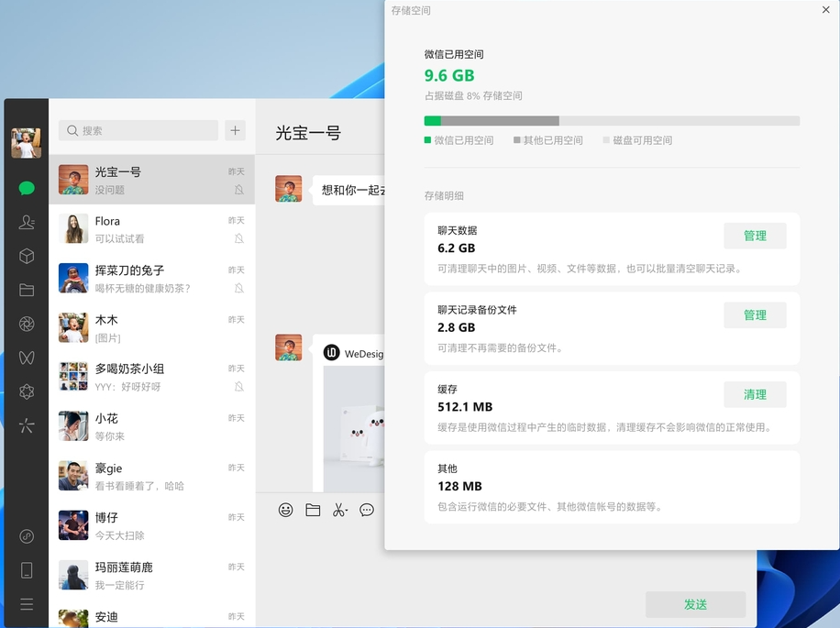Open the Mini Programs icon in sidebar
840x628 pixels.
pos(27,536)
